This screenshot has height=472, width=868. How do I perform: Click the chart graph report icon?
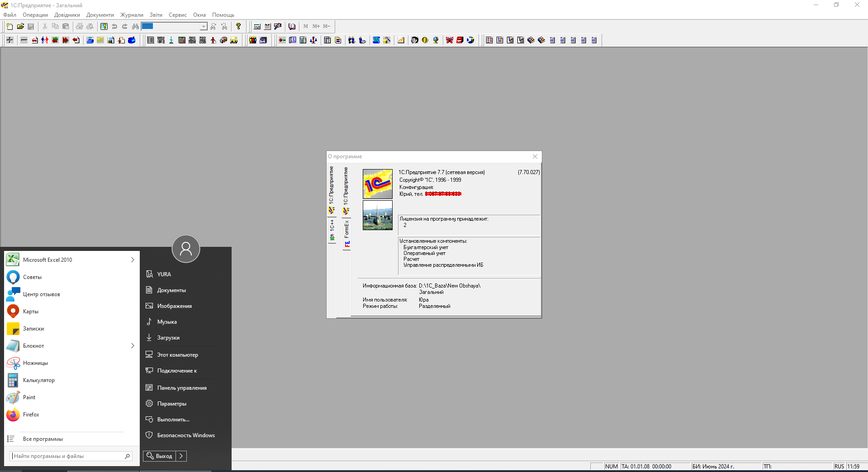401,40
